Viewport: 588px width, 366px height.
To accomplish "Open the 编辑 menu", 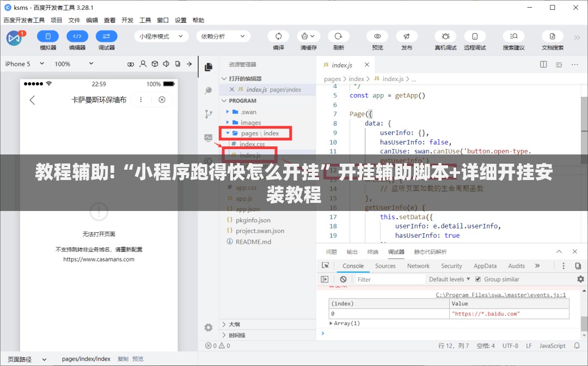I will (92, 20).
